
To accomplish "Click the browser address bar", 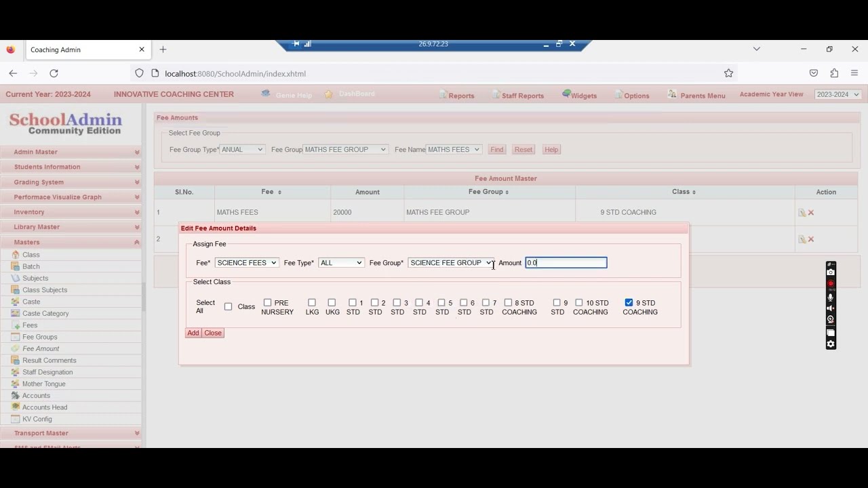I will coord(434,73).
